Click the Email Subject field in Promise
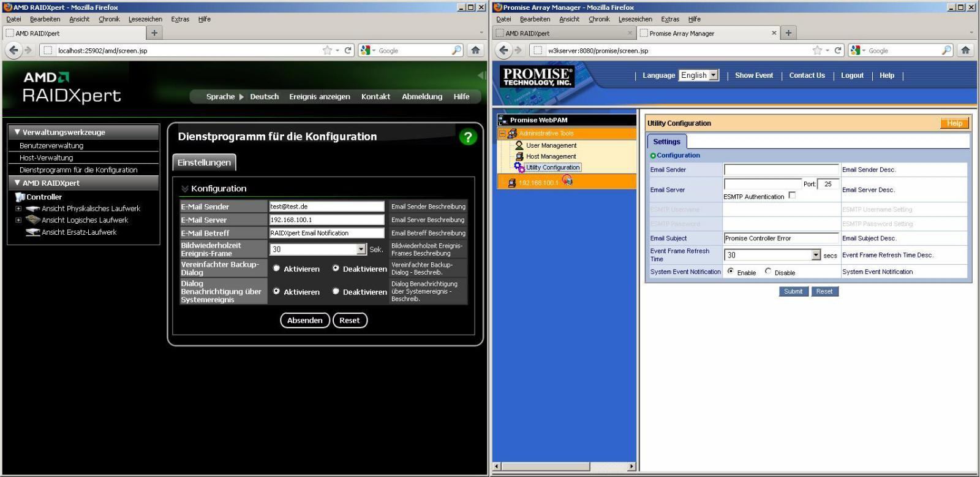Screen dimensions: 980x477 (x=781, y=238)
